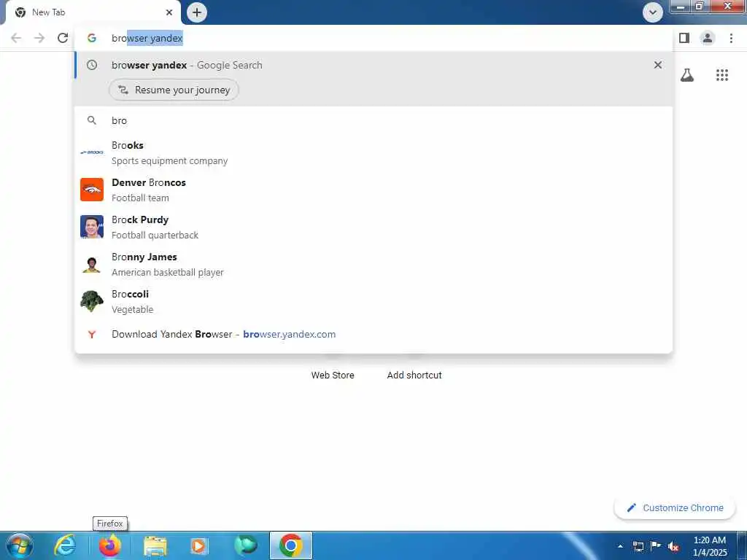747x560 pixels.
Task: Click the Add shortcut tile
Action: tap(414, 375)
